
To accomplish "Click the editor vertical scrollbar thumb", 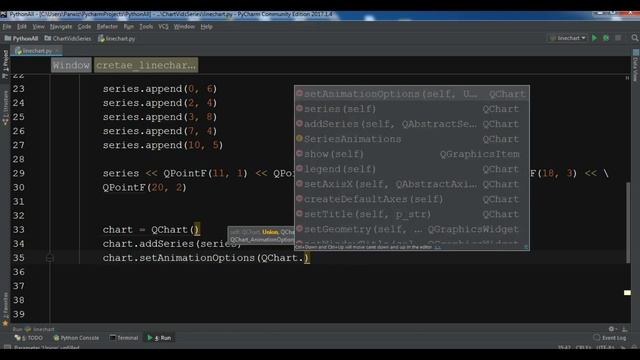I will point(628,223).
